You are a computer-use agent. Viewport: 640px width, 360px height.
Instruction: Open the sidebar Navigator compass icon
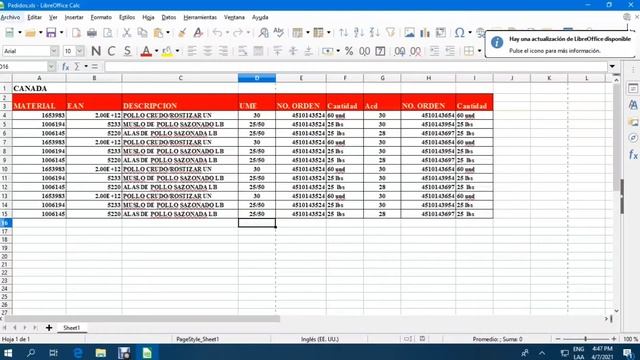point(633,138)
